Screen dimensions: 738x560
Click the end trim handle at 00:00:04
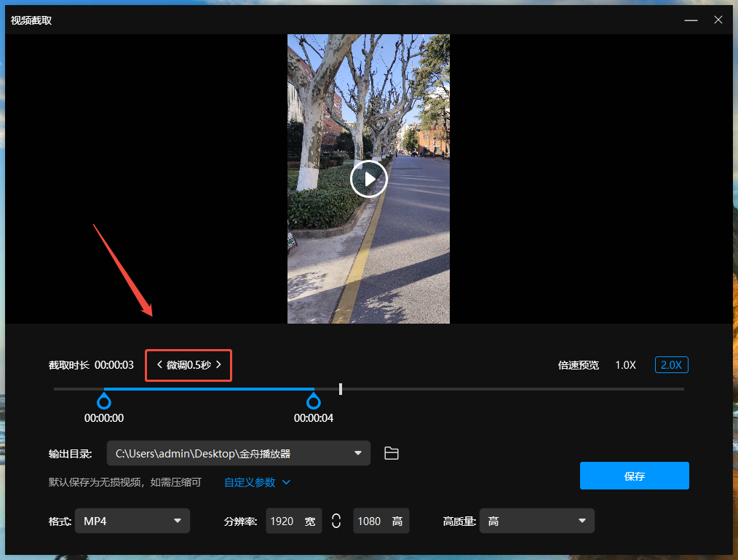[x=314, y=401]
